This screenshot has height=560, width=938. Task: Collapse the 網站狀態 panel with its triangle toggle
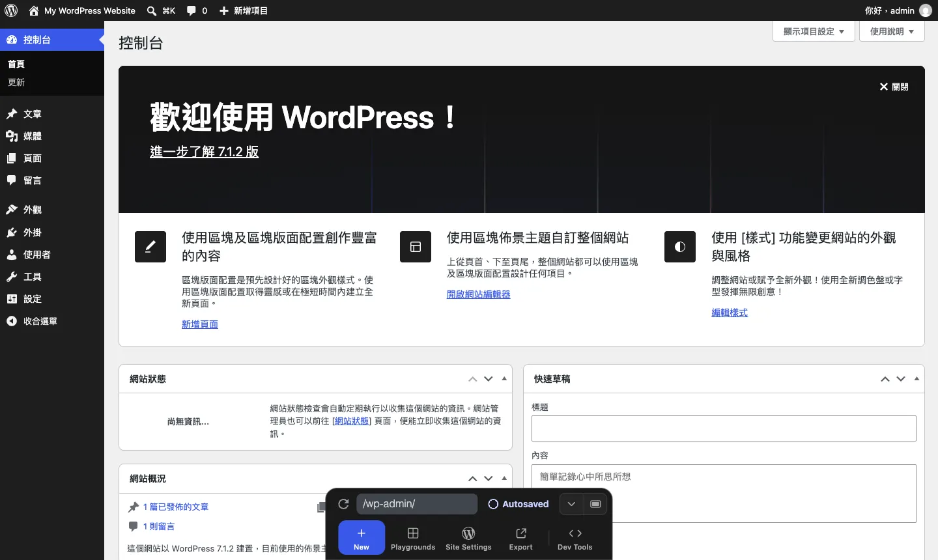click(504, 378)
